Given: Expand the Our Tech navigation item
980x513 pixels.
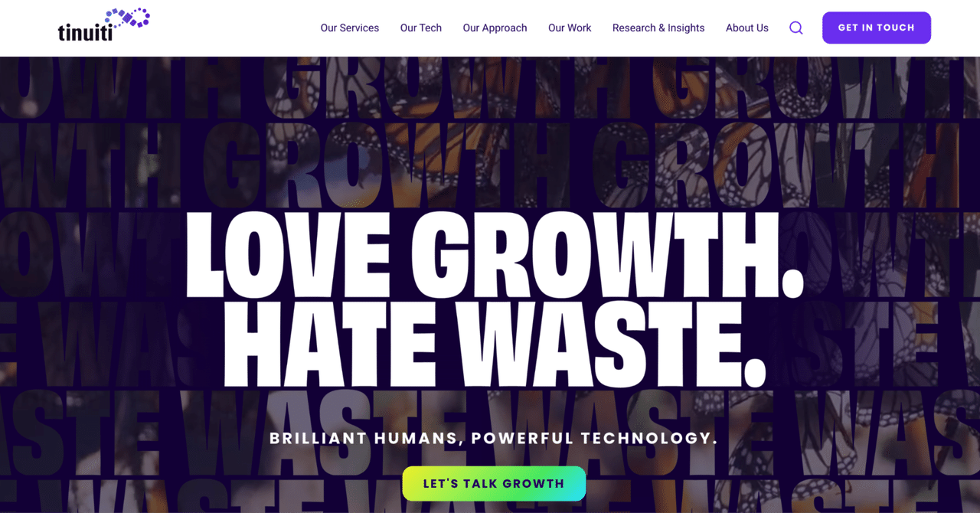Looking at the screenshot, I should [x=421, y=28].
